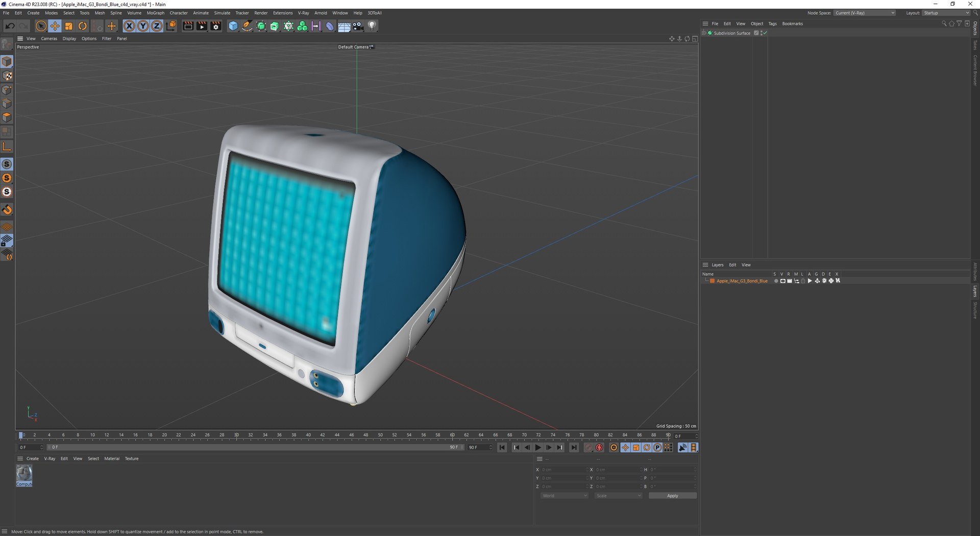
Task: Click the preview range bar
Action: click(x=255, y=447)
